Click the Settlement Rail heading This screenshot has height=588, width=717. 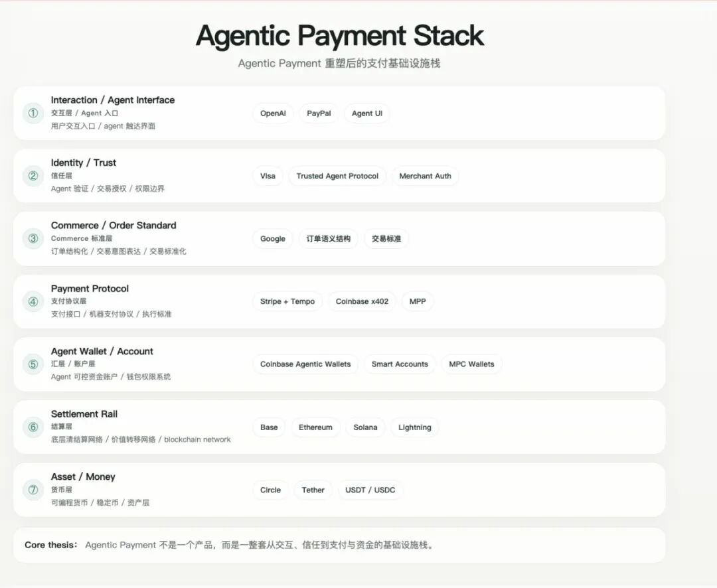click(84, 414)
